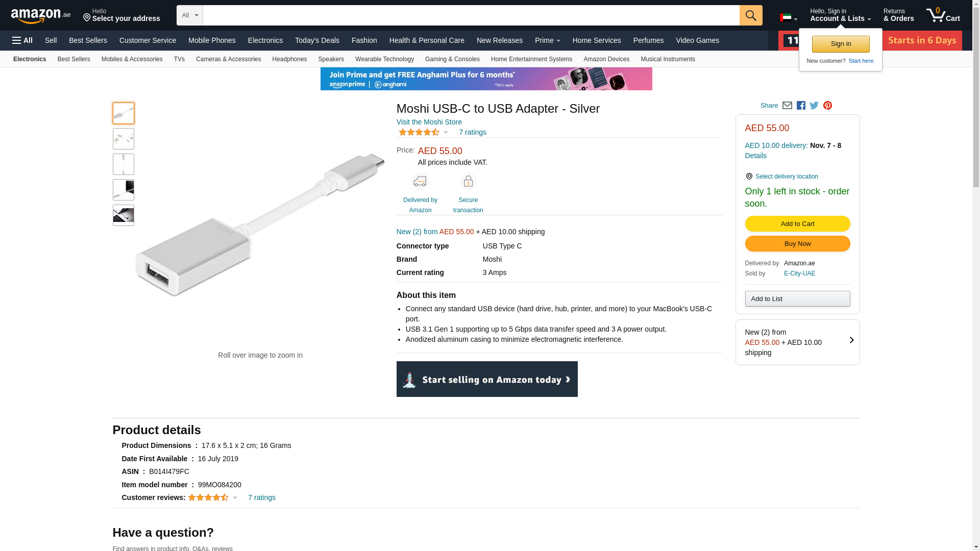Share via email envelope icon
Screen dimensions: 980x551
click(x=787, y=106)
